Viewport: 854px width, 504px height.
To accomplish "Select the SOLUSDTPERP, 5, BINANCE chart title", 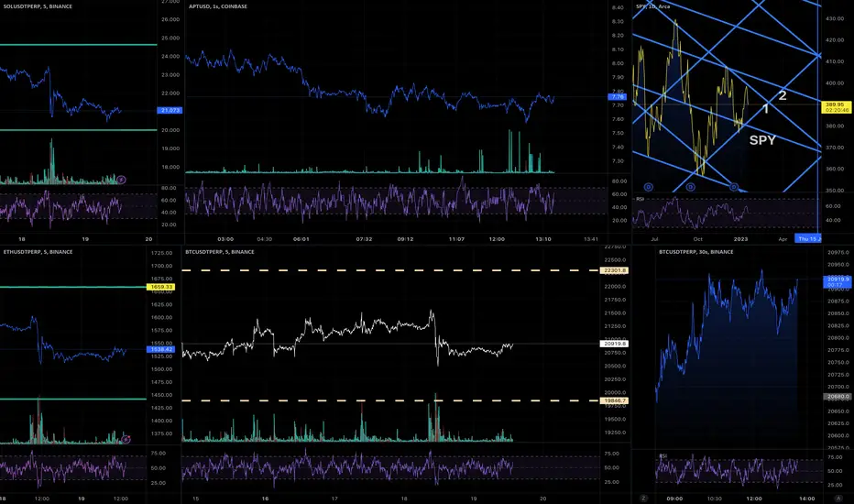I will pos(38,6).
